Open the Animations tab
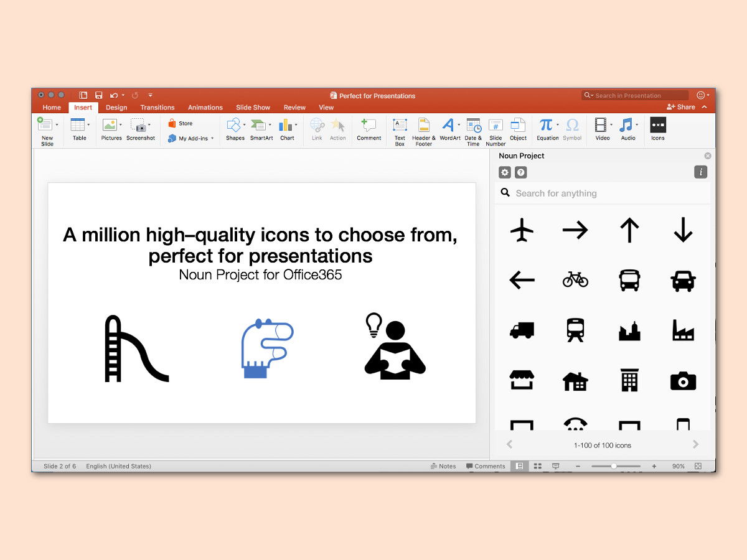Viewport: 747px width, 560px height. (x=205, y=108)
